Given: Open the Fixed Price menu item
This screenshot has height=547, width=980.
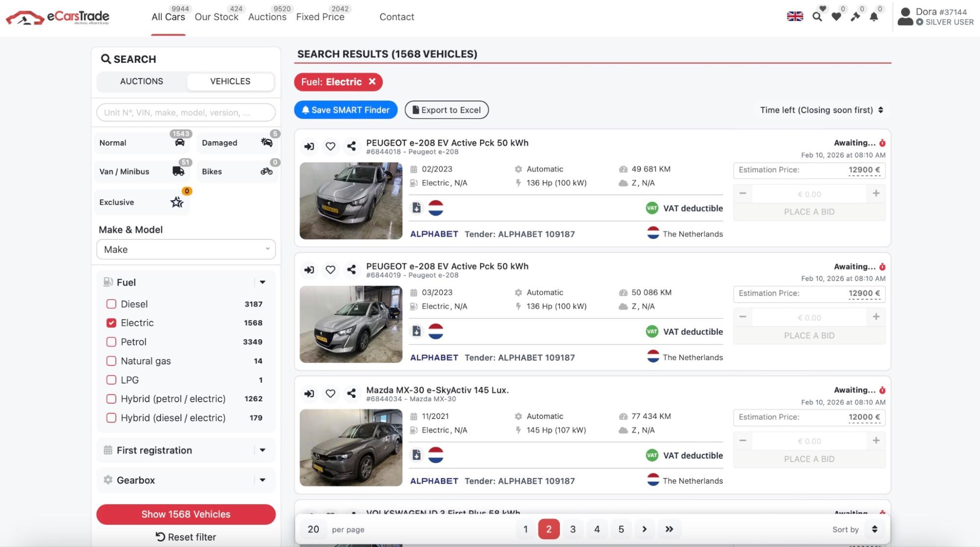Looking at the screenshot, I should coord(320,17).
